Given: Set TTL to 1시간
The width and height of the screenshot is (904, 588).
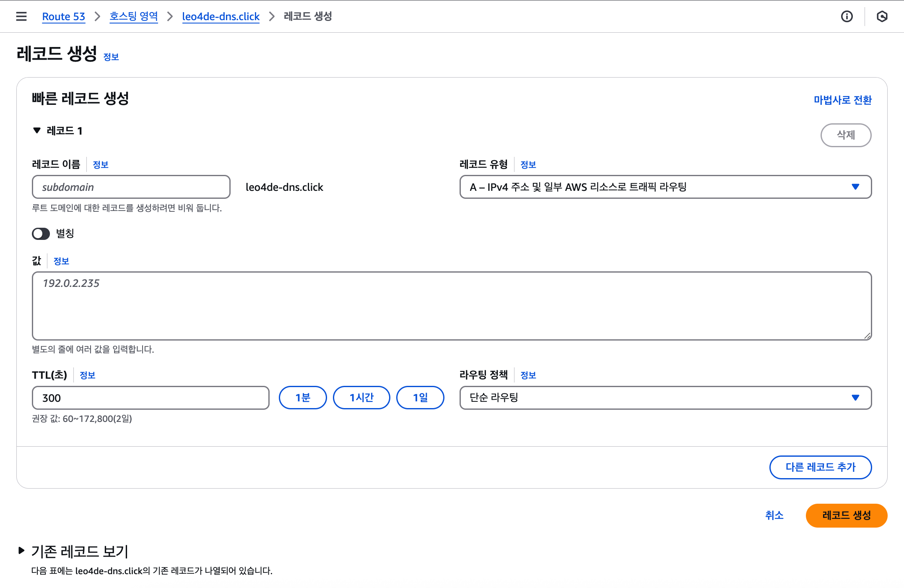Looking at the screenshot, I should click(361, 398).
